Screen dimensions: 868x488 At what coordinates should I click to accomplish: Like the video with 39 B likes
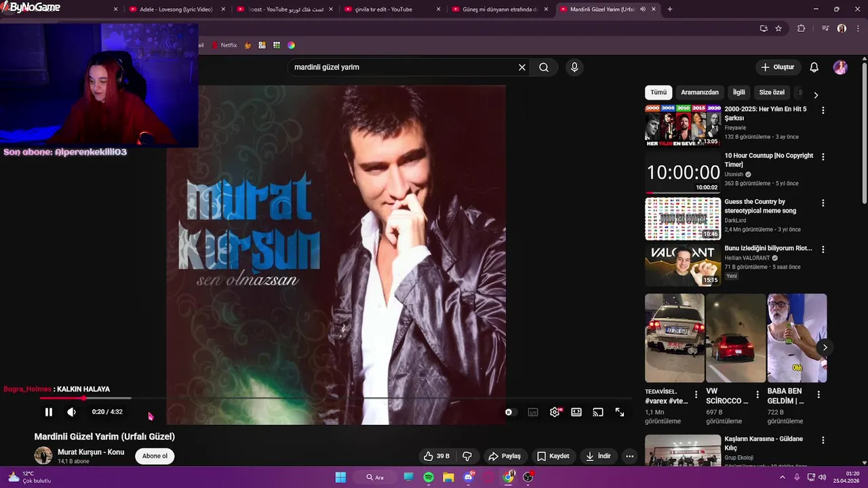pyautogui.click(x=437, y=456)
